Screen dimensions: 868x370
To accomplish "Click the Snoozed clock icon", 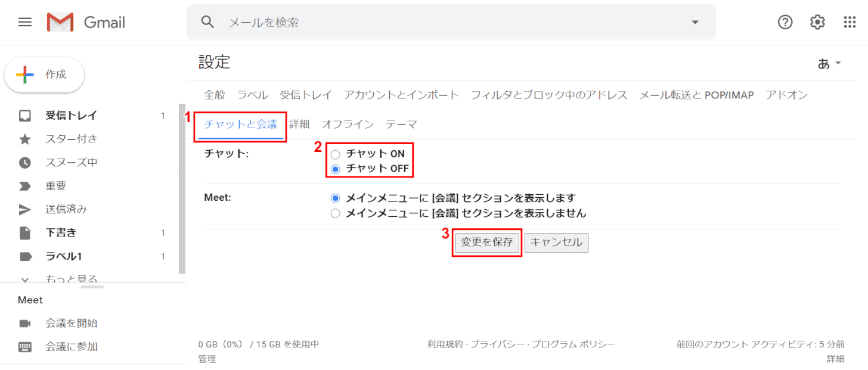I will pos(24,163).
